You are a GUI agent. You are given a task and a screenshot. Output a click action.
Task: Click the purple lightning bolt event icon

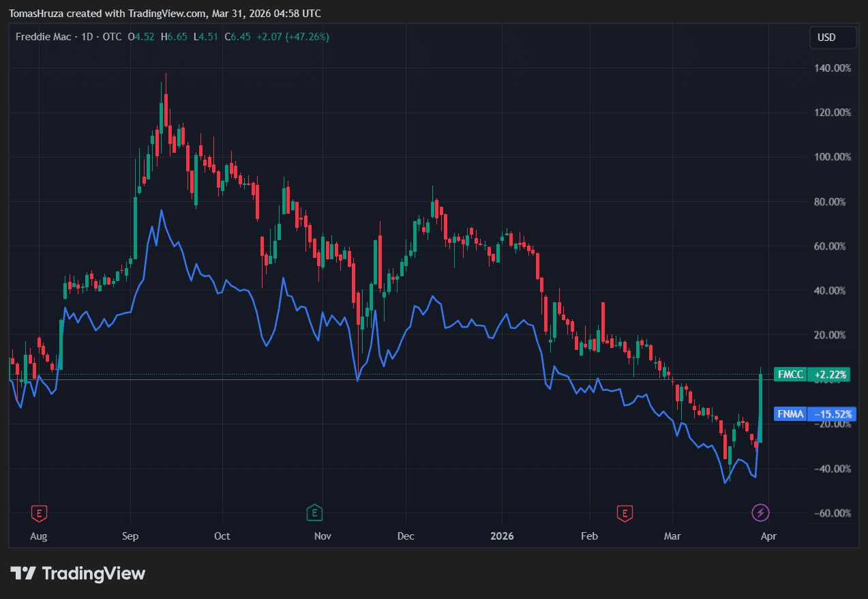point(760,512)
